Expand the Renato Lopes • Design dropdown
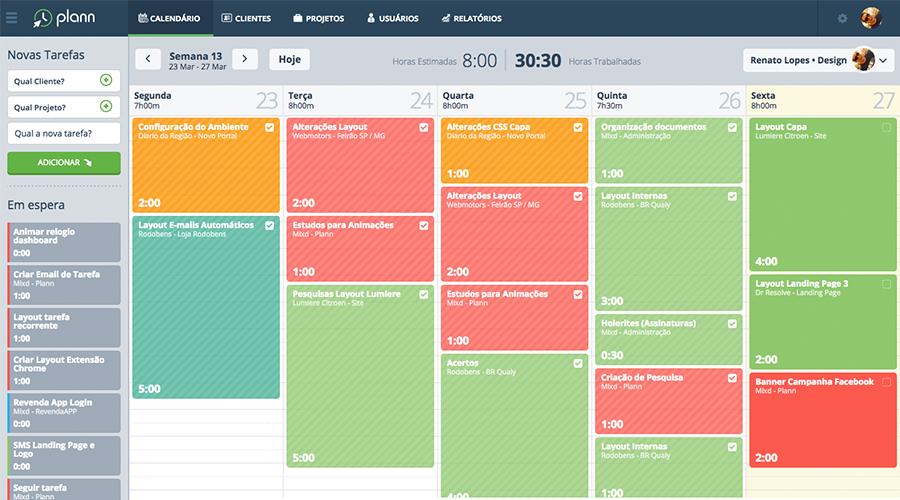 pos(818,60)
